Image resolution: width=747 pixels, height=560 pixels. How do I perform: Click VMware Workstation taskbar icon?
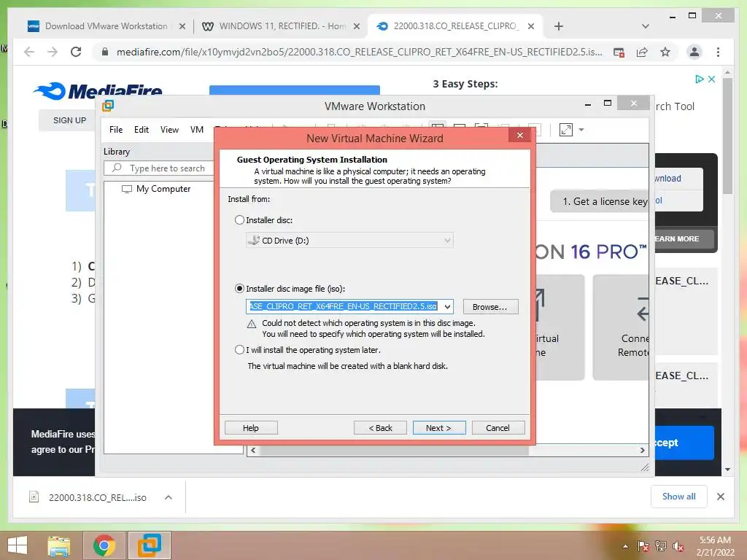[149, 545]
